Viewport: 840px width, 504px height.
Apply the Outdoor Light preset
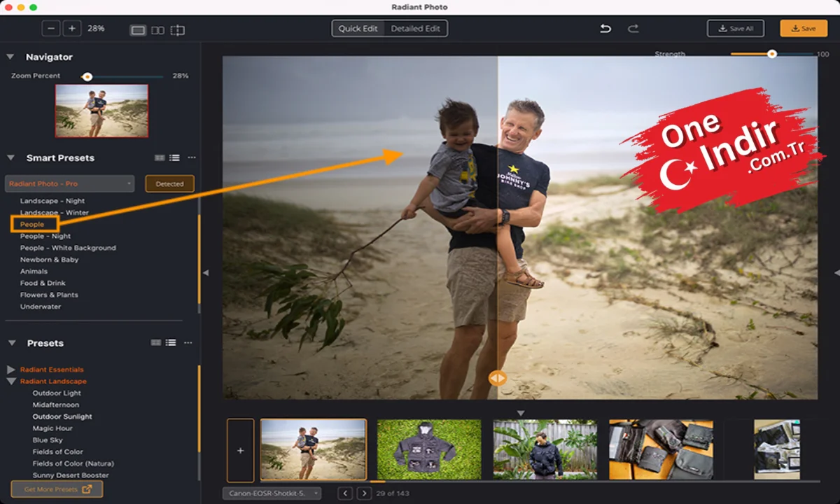click(x=57, y=393)
